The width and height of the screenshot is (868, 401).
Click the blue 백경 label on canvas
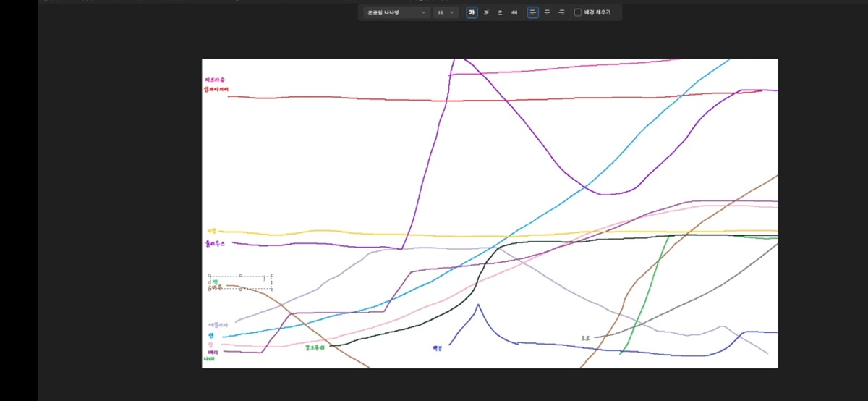coord(437,348)
